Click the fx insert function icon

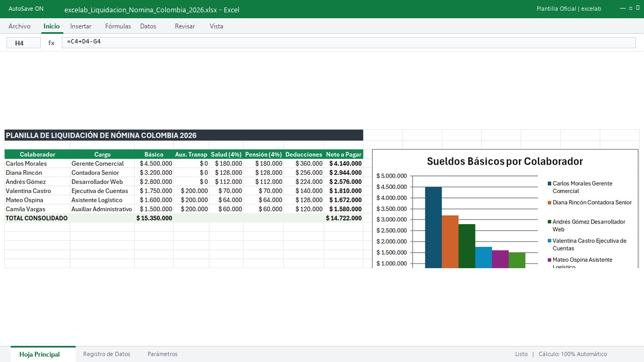(52, 43)
